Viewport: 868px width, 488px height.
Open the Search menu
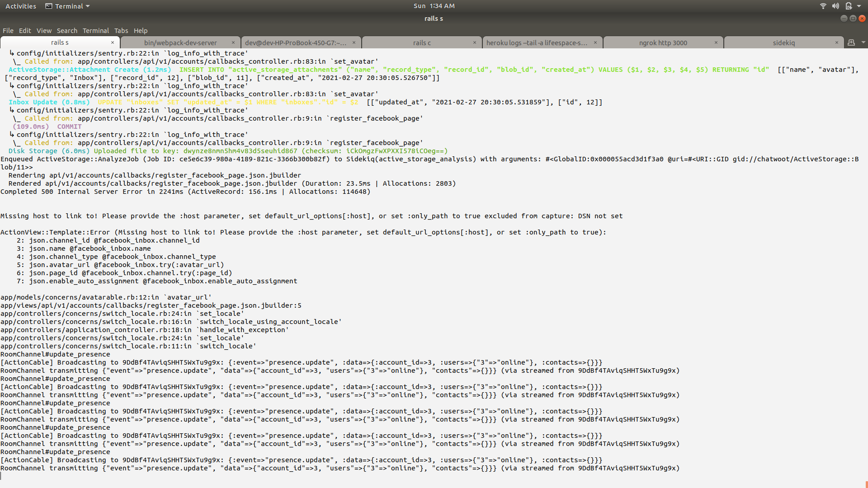pyautogui.click(x=67, y=30)
